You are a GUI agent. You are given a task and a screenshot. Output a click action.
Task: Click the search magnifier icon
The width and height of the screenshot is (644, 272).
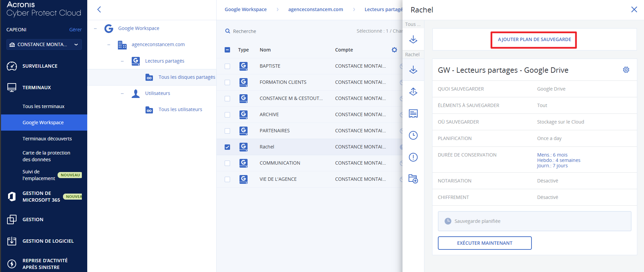(x=228, y=31)
